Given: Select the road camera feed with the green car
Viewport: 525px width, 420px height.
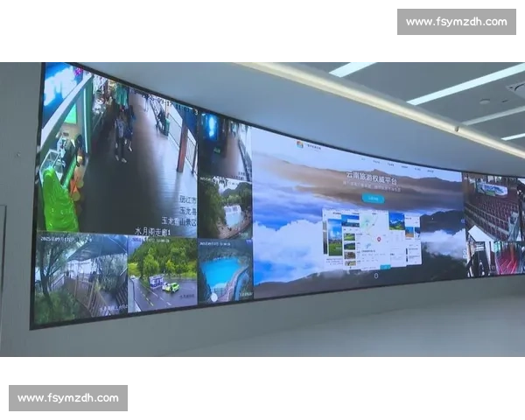Looking at the screenshot, I should tap(162, 276).
